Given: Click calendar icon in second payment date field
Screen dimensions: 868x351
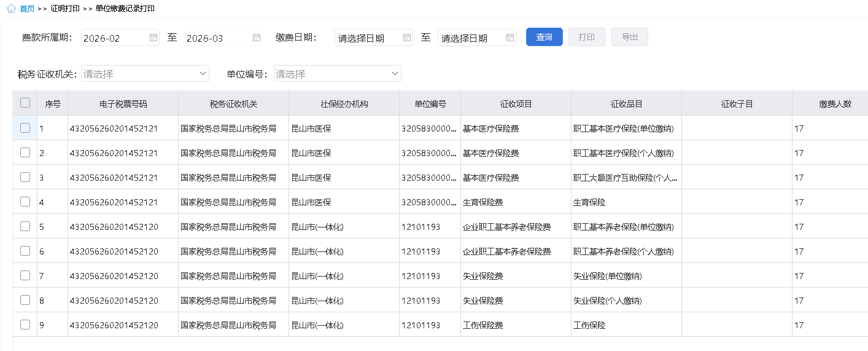Looking at the screenshot, I should click(x=510, y=37).
